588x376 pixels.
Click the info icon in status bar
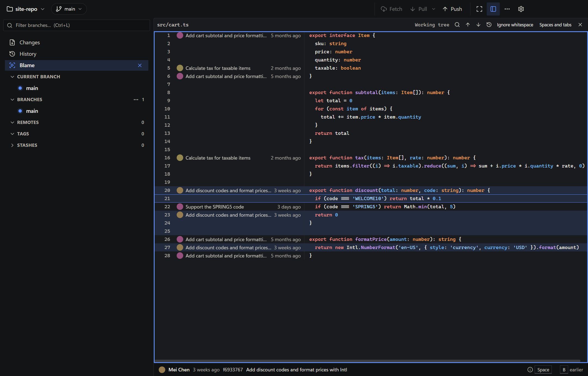(x=530, y=369)
